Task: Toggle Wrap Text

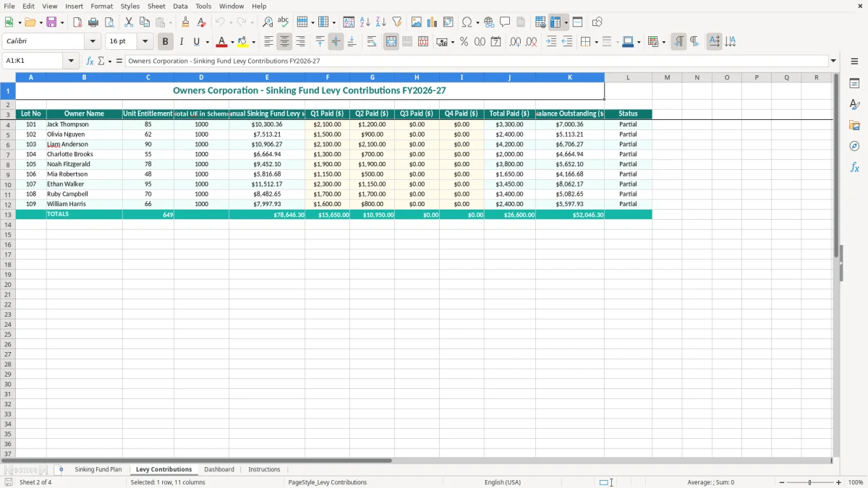Action: click(x=372, y=42)
